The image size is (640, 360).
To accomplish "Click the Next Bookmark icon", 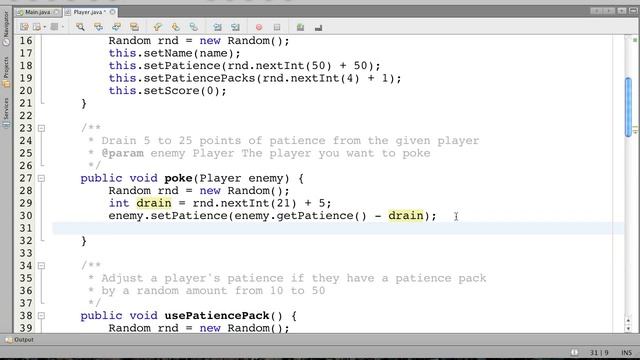I will (x=176, y=27).
